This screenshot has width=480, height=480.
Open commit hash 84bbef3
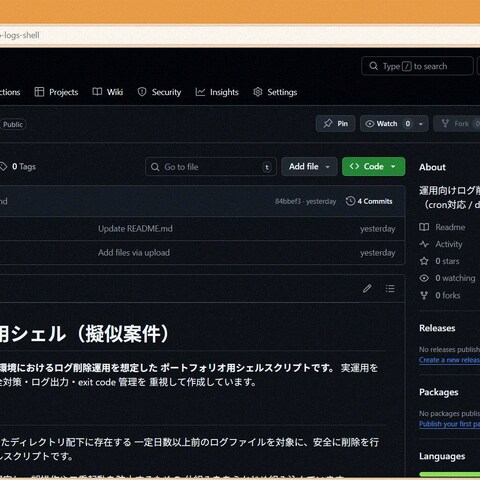point(288,201)
